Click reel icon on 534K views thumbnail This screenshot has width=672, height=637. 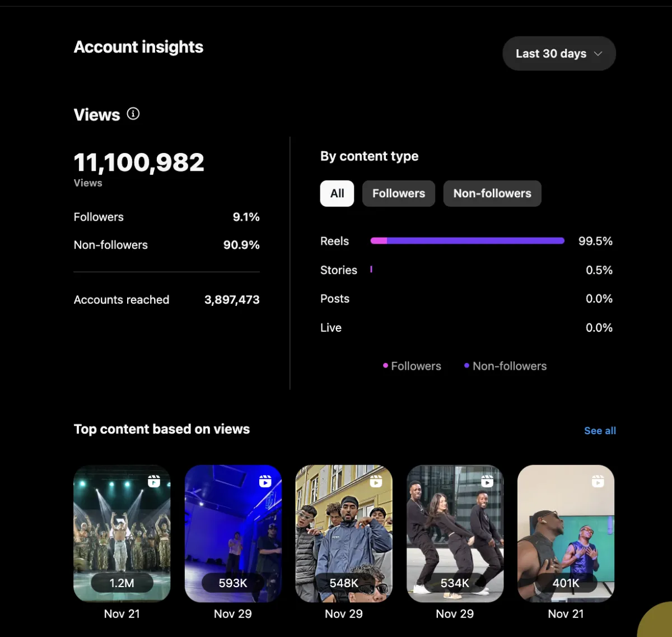pyautogui.click(x=487, y=481)
